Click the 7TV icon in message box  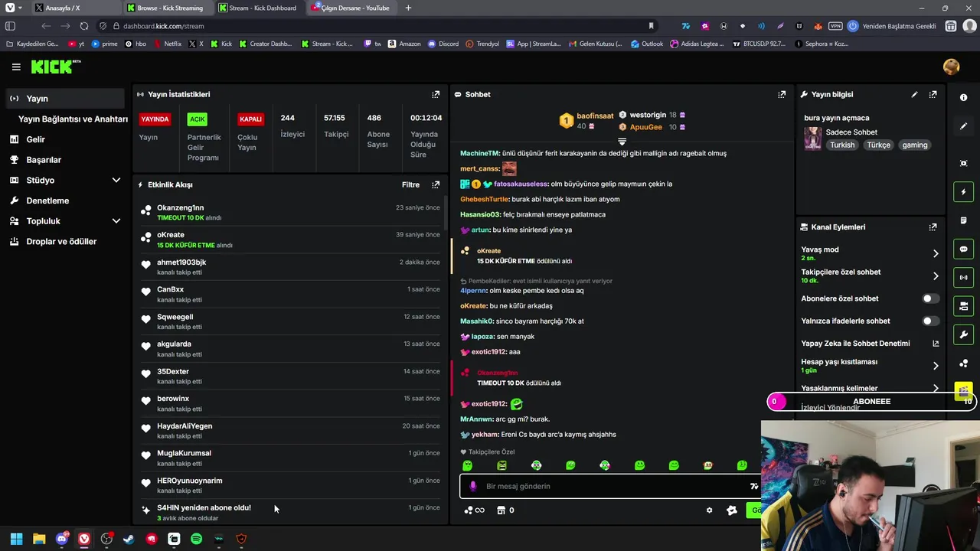coord(754,486)
